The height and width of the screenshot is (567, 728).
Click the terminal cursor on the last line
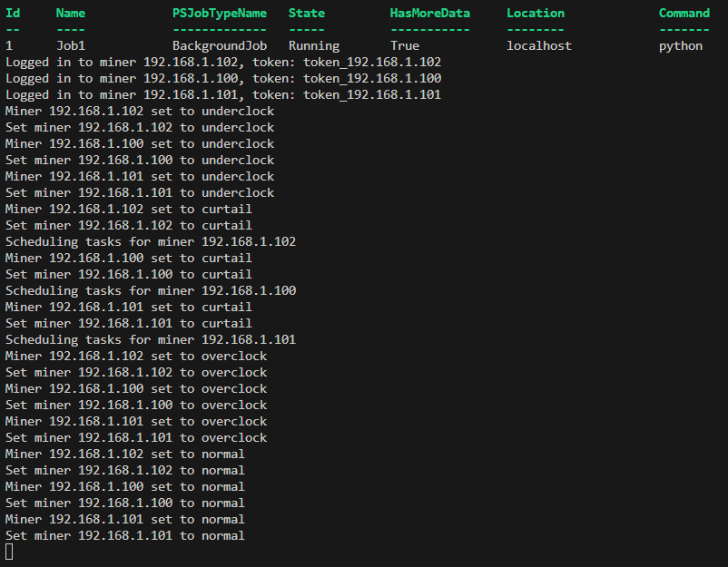9,552
